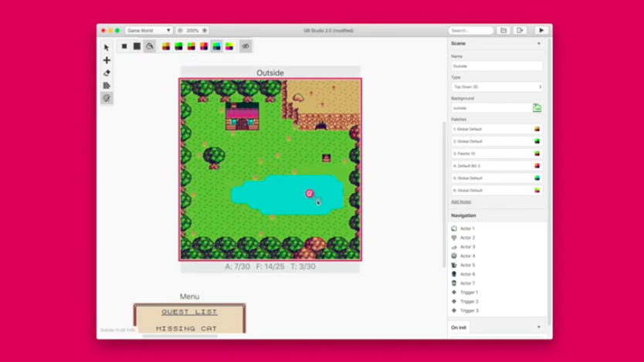The width and height of the screenshot is (644, 362).
Task: Select Actor 5 in Navigation
Action: pyautogui.click(x=497, y=266)
